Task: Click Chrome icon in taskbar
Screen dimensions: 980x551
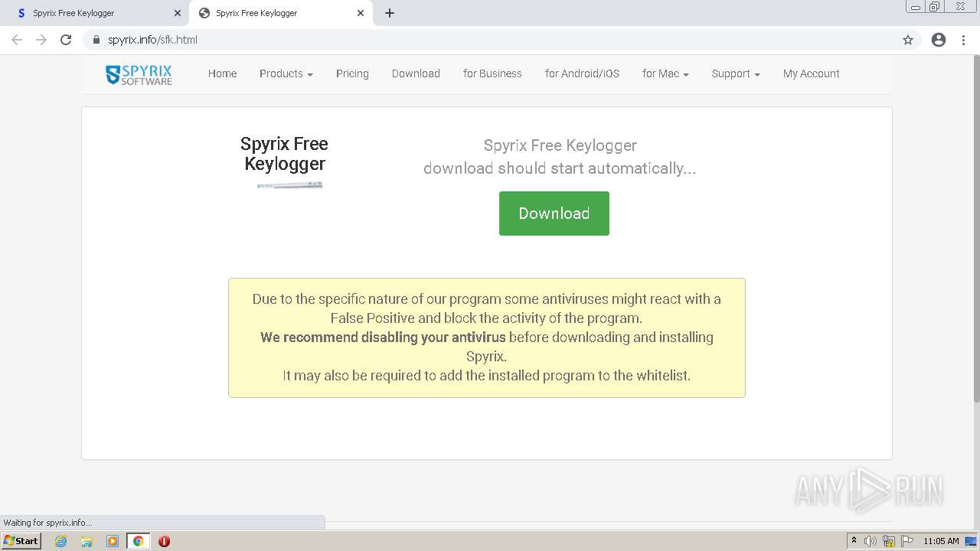Action: tap(139, 541)
